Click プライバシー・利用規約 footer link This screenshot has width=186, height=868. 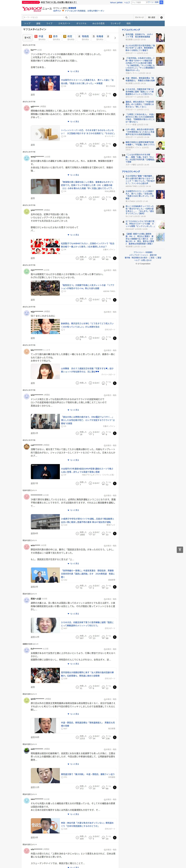pos(143,252)
